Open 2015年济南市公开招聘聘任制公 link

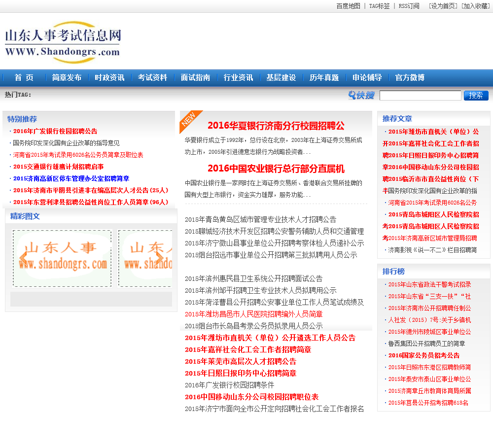click(429, 308)
